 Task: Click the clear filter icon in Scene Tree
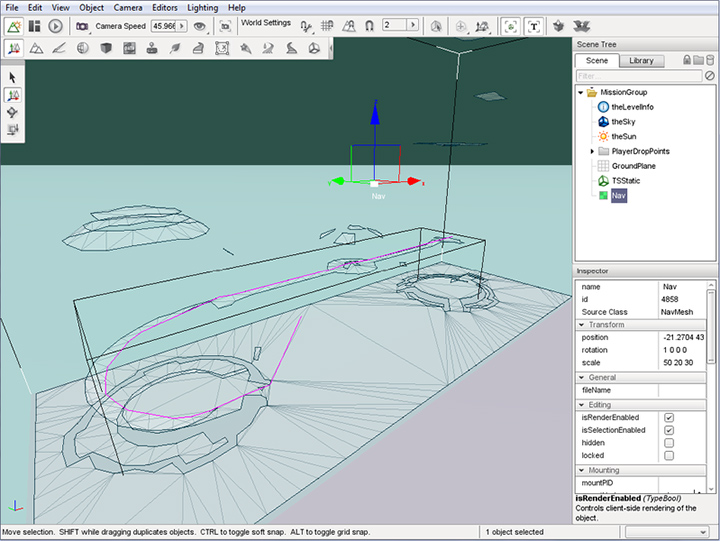710,75
